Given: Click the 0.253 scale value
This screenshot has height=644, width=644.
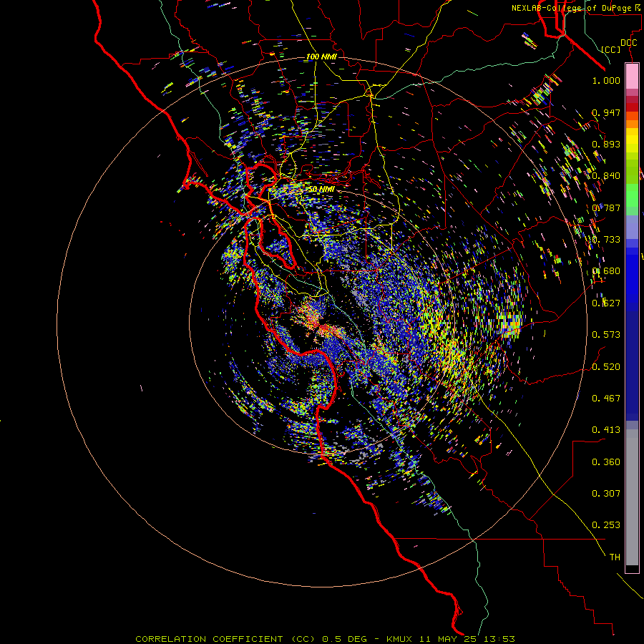Looking at the screenshot, I should pos(606,525).
